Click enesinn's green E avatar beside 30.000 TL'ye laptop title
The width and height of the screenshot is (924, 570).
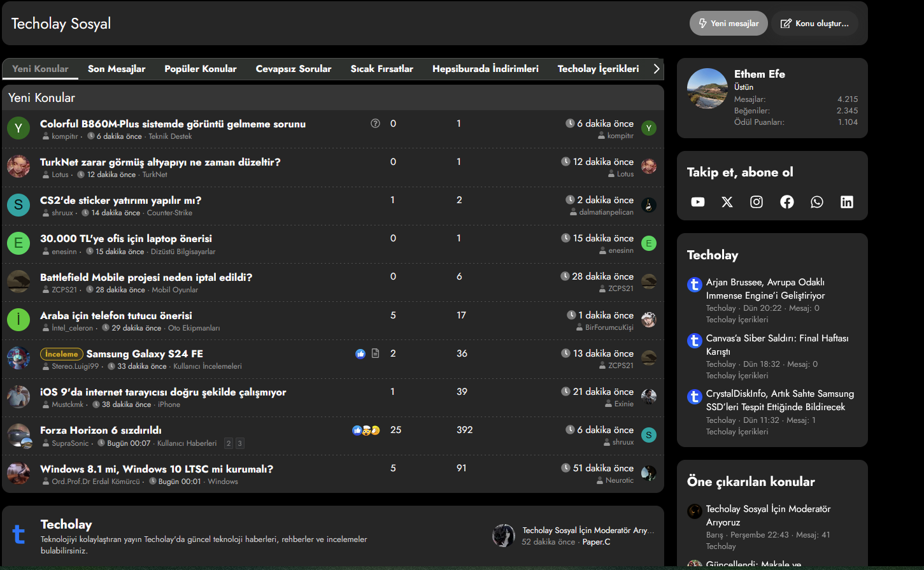click(x=18, y=243)
